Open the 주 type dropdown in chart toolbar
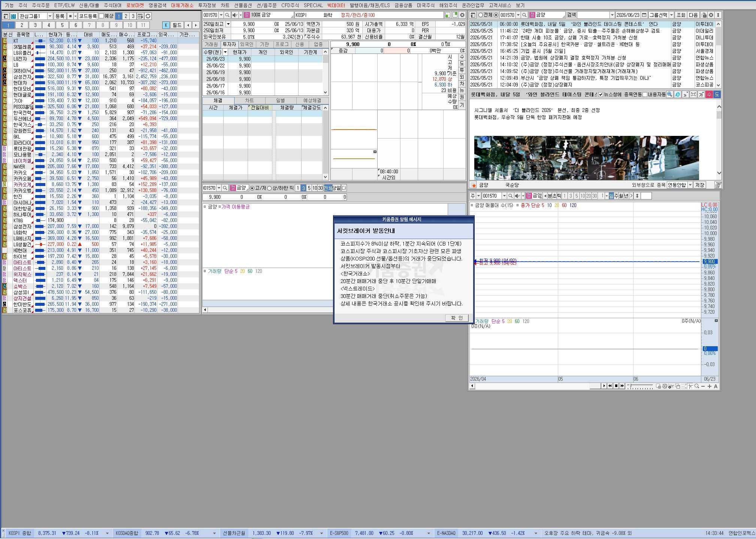756x539 pixels. 478,196
